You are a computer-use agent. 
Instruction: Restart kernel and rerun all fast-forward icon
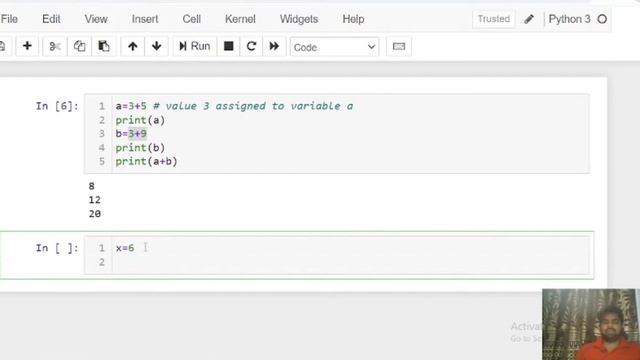(274, 46)
